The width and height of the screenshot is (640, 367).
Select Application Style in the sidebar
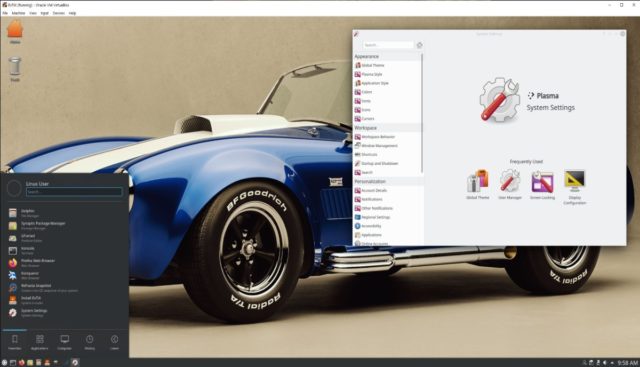coord(371,83)
